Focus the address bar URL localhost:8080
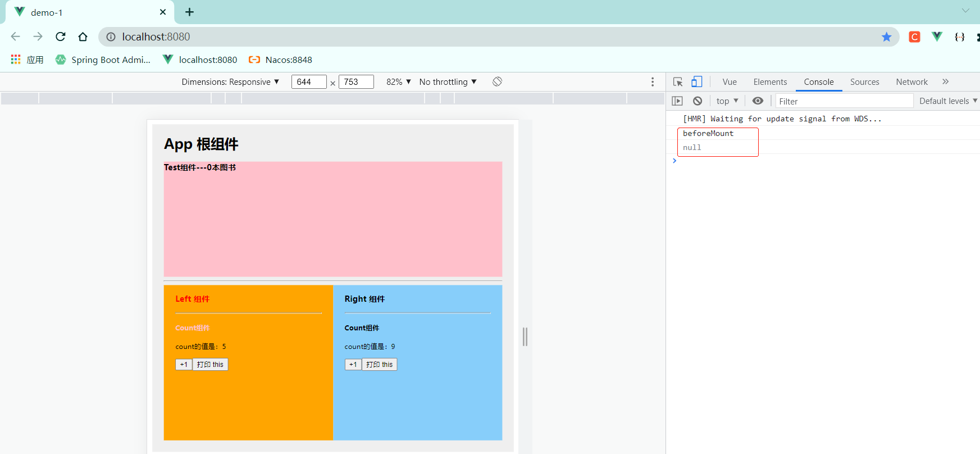This screenshot has width=980, height=454. 156,37
